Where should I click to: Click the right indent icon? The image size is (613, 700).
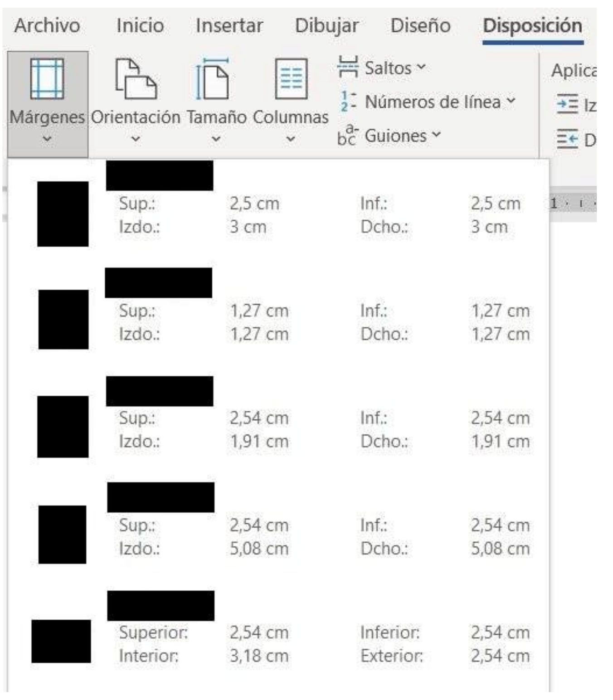(x=567, y=139)
